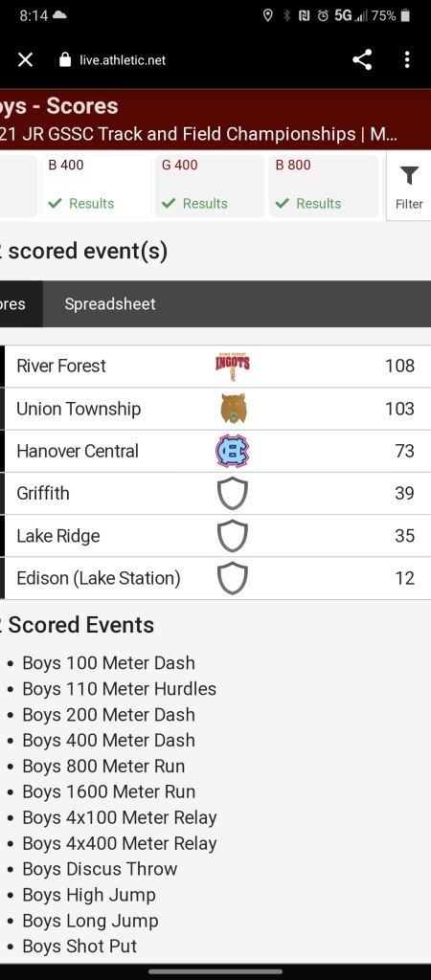Tap the share icon in browser bar
Image resolution: width=431 pixels, height=980 pixels.
(x=362, y=60)
